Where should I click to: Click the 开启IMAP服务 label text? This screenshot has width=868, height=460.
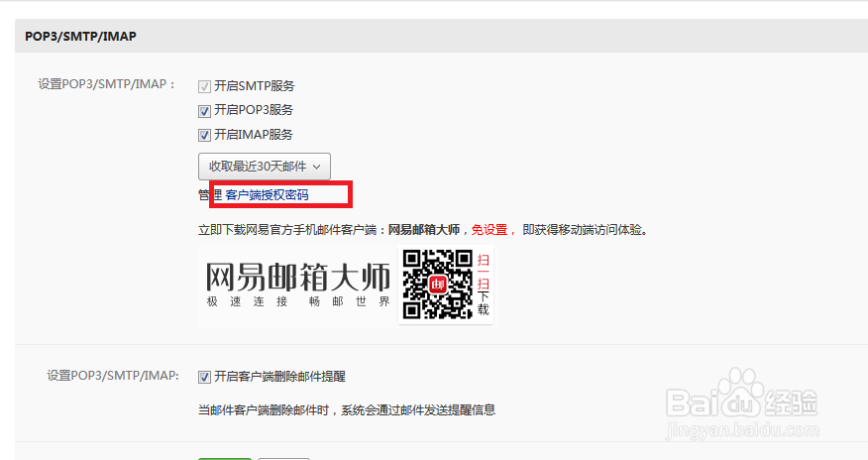coord(254,135)
